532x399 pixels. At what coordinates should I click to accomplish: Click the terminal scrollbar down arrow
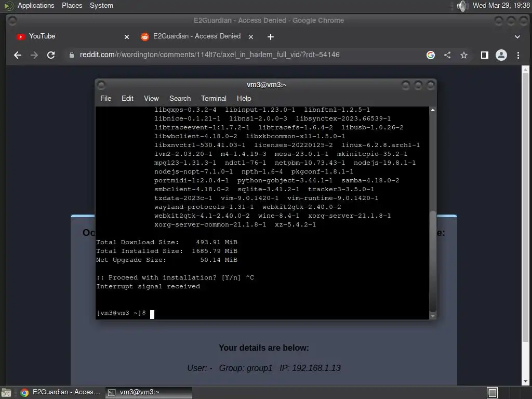433,316
